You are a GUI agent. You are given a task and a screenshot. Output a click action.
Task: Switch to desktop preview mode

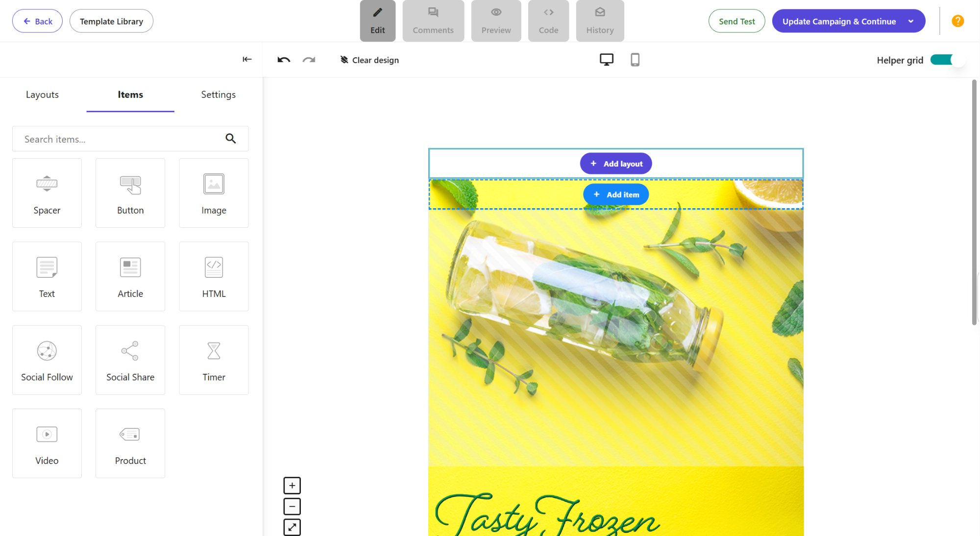tap(607, 60)
